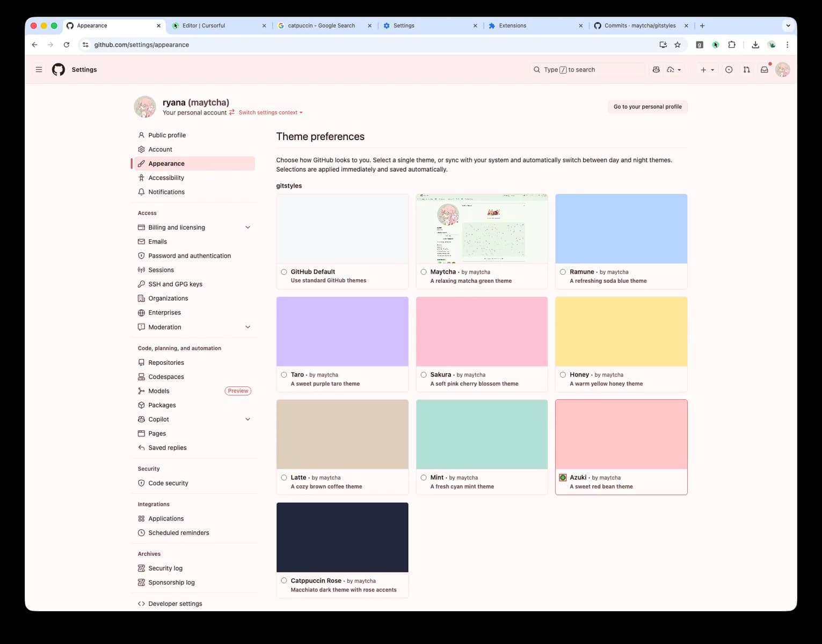Focus the Type / to search field
Screen dimensions: 822x644
click(x=587, y=70)
